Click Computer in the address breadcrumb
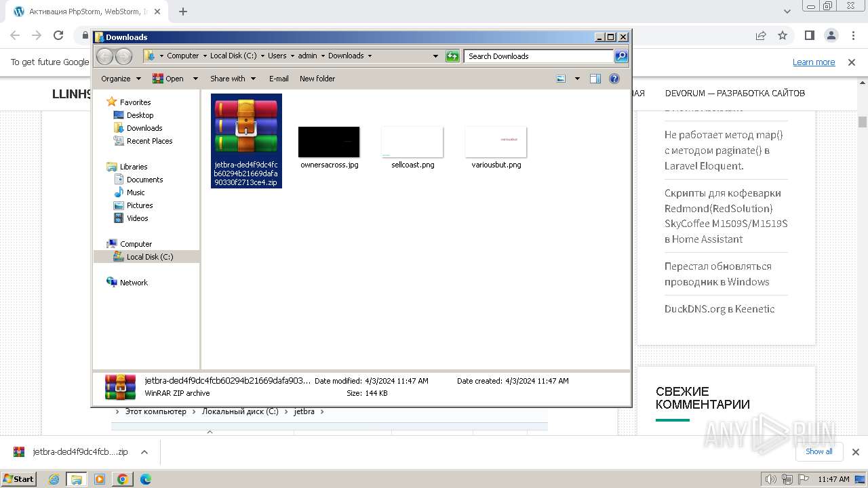Viewport: 868px width, 488px height. (182, 56)
